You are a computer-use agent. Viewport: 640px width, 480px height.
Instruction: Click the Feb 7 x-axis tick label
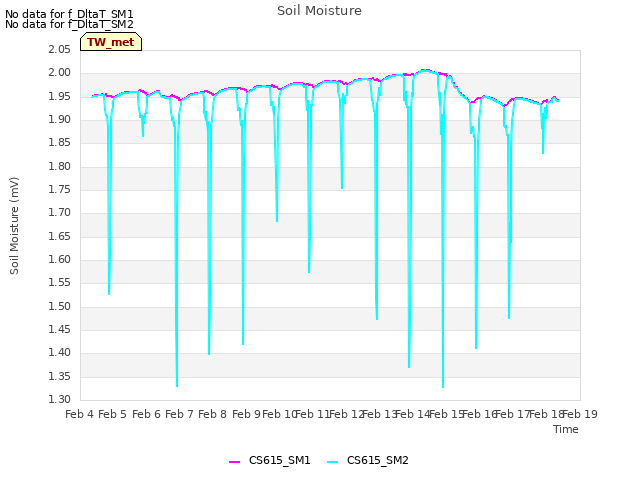pos(179,414)
